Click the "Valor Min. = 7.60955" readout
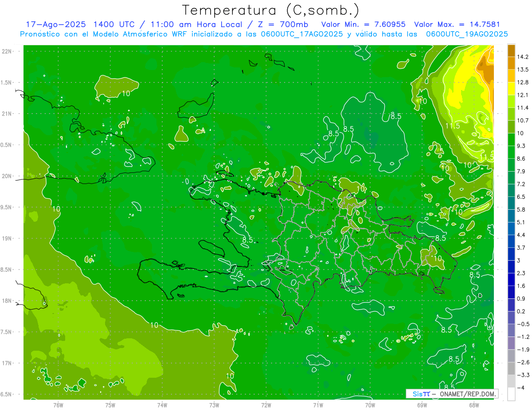 pos(364,24)
